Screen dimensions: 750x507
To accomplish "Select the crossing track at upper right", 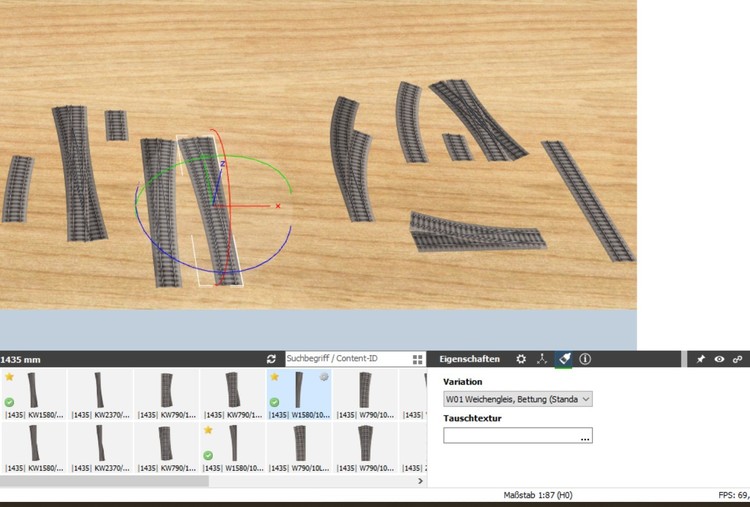I will tap(478, 120).
